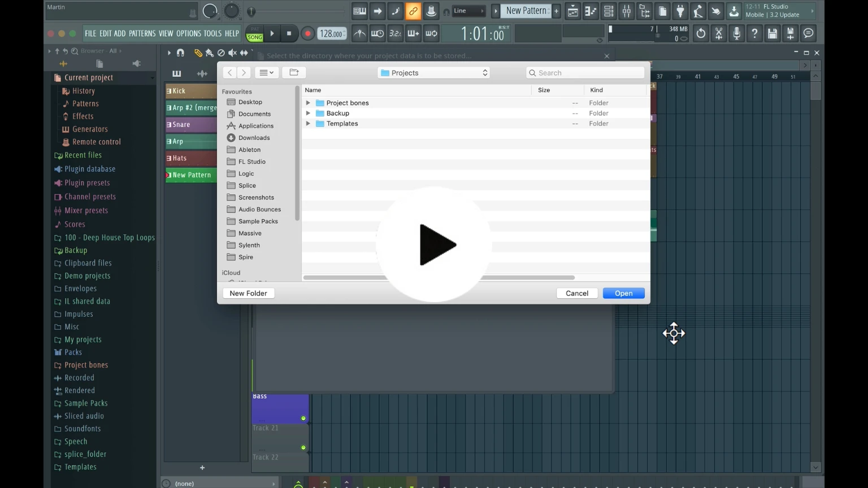Open the chat bubble news icon
This screenshot has height=488, width=868.
pyautogui.click(x=809, y=33)
